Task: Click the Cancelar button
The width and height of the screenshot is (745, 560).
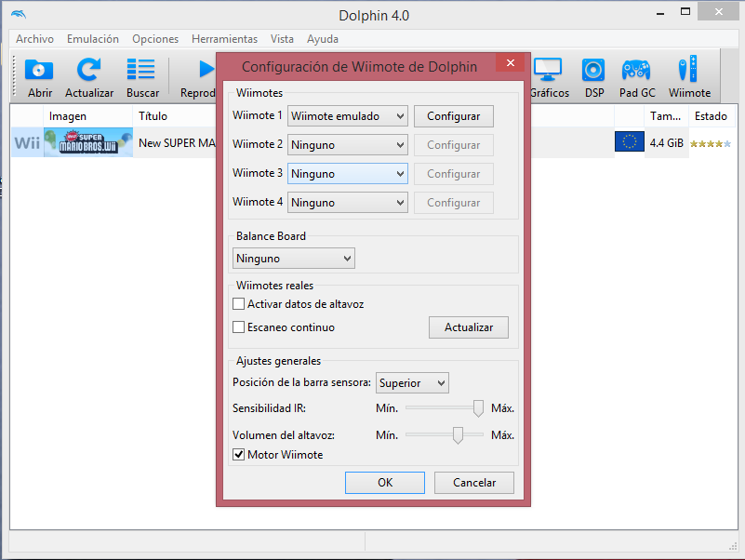Action: pos(474,483)
